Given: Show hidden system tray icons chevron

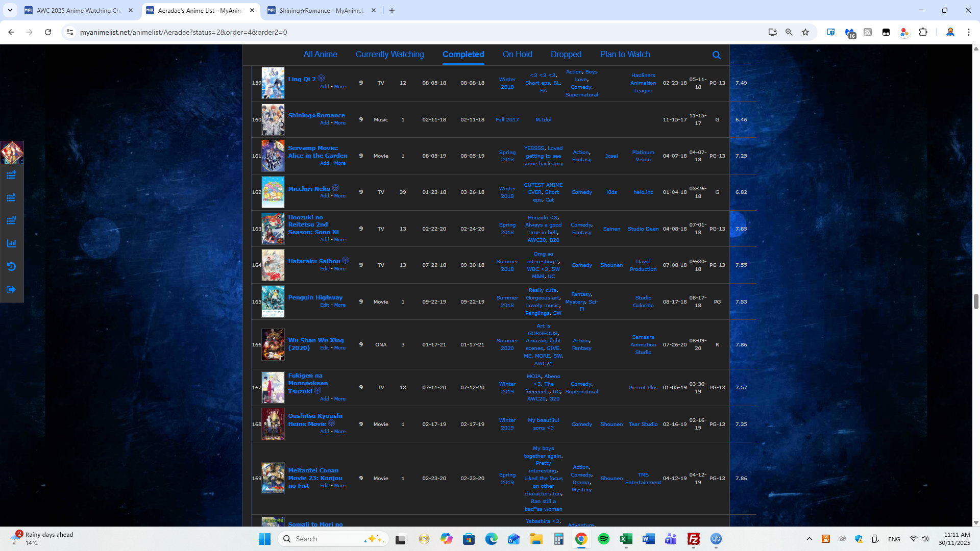Looking at the screenshot, I should click(x=809, y=539).
